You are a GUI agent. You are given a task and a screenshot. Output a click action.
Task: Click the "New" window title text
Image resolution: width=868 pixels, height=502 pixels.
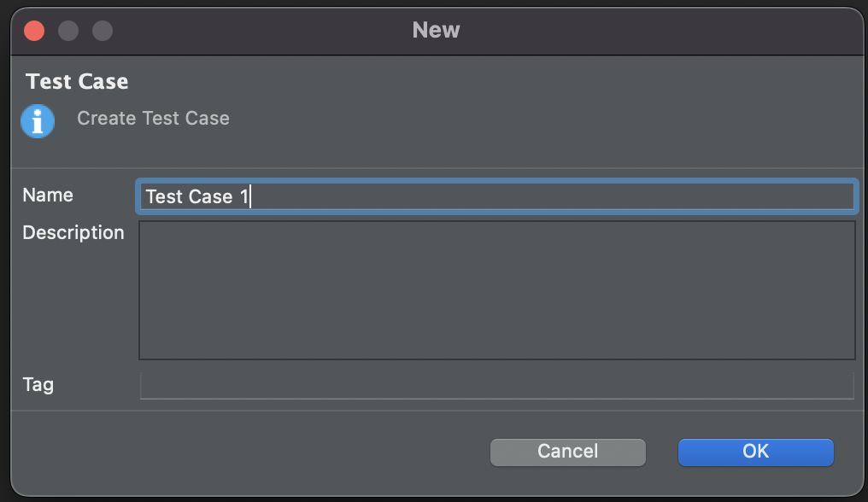click(x=436, y=30)
